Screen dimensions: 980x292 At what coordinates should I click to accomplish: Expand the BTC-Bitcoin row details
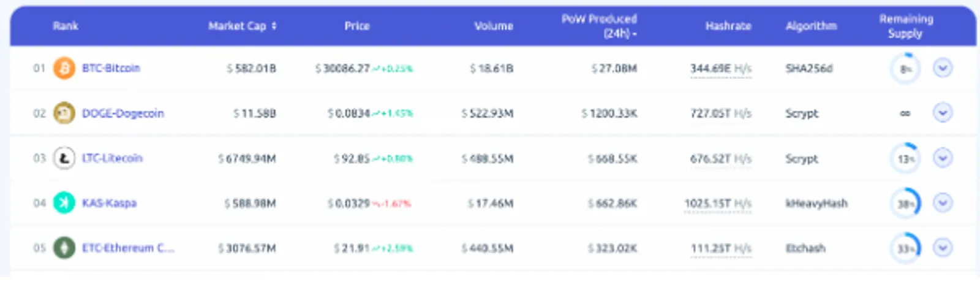pos(943,67)
